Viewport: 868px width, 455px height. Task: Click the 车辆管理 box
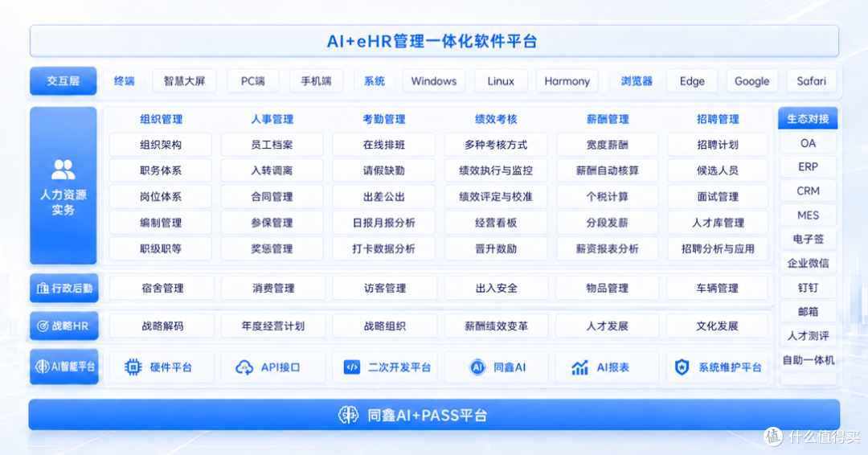pos(718,289)
